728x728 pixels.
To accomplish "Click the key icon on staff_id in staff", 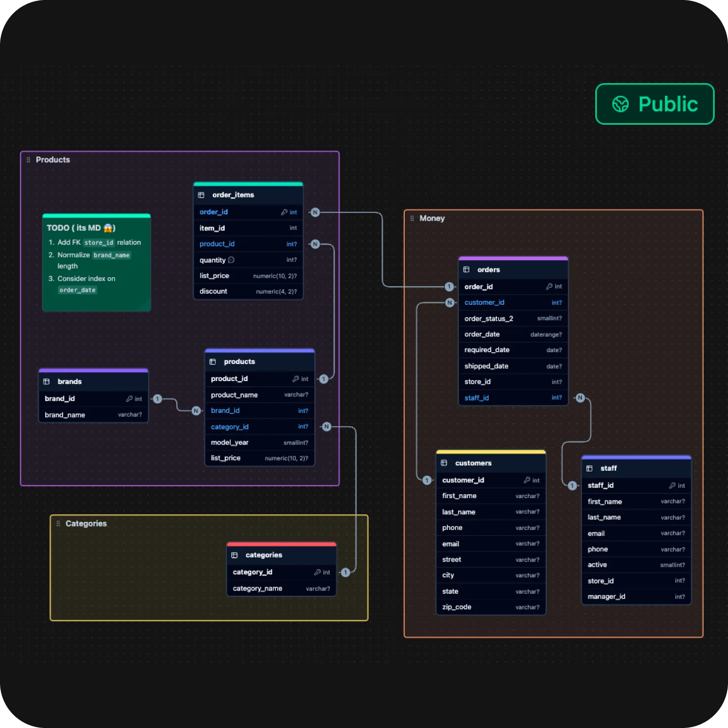I will click(x=672, y=485).
